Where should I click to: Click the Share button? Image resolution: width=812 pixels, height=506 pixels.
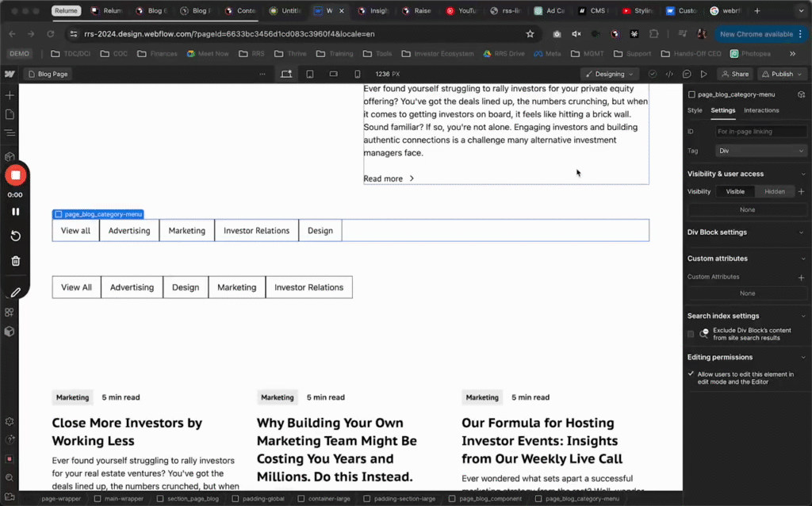coord(735,74)
